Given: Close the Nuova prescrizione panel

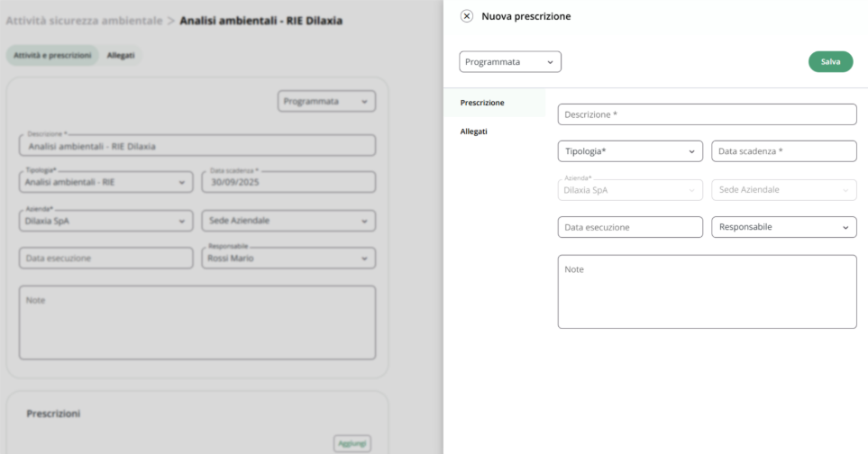Looking at the screenshot, I should click(x=467, y=16).
